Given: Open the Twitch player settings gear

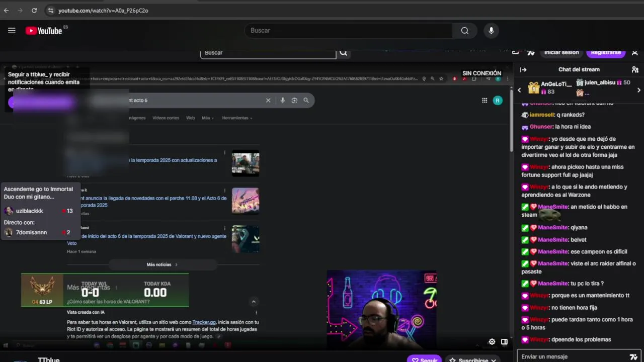Looking at the screenshot, I should (492, 342).
